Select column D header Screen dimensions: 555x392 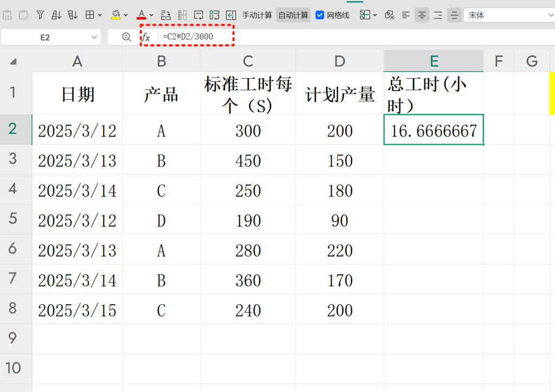click(x=340, y=61)
